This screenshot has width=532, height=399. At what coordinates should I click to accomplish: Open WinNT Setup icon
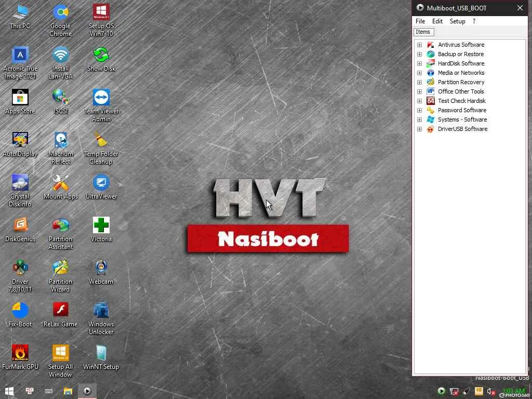pos(101,357)
